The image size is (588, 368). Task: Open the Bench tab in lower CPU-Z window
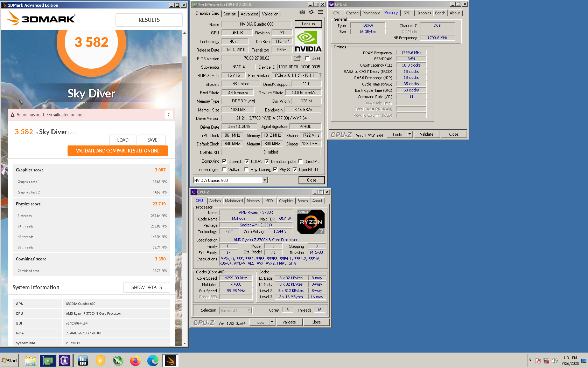tap(303, 201)
